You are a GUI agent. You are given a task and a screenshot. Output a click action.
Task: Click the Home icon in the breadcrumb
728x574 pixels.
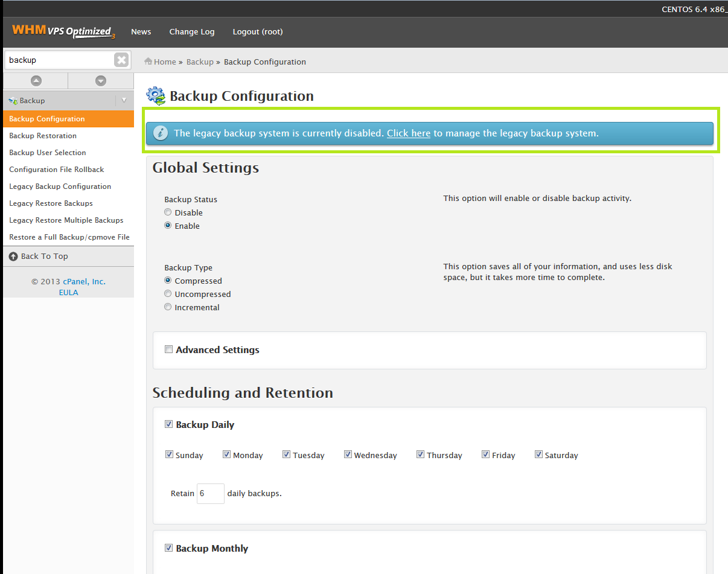(148, 62)
